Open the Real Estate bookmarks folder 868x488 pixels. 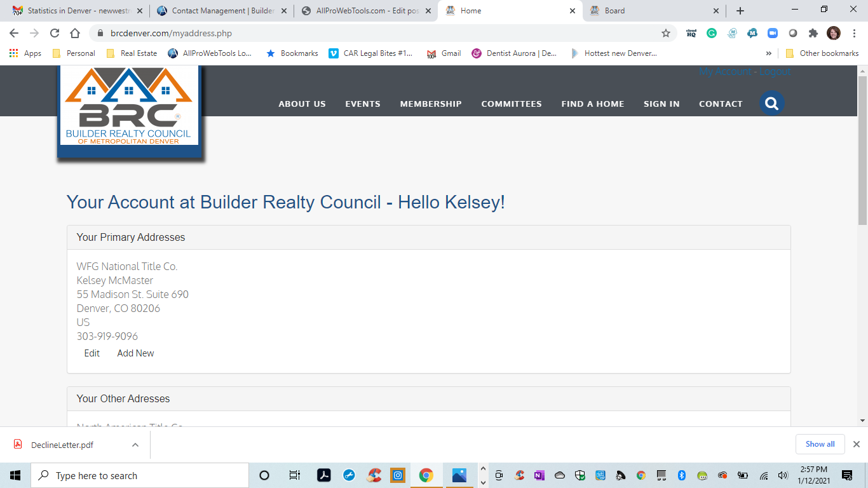132,53
